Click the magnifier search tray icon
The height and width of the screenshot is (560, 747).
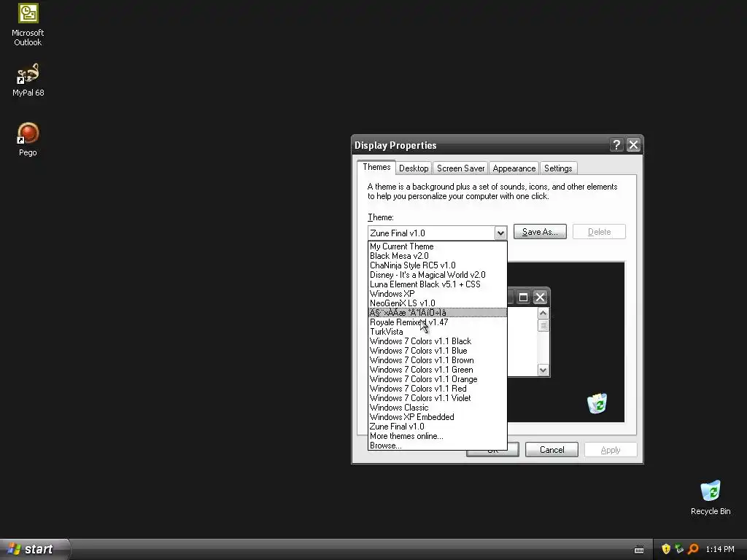point(693,549)
